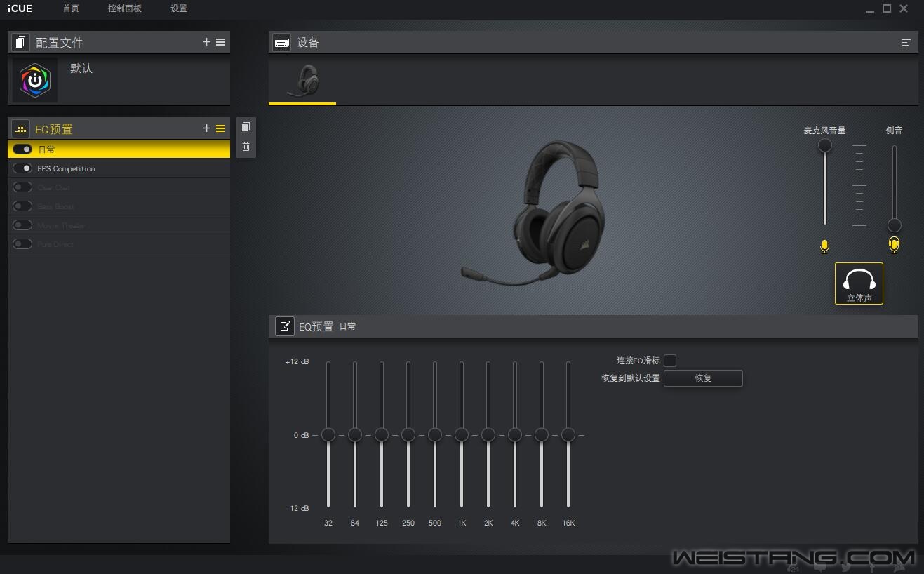Open the 设备 panel list menu icon
Viewport: 924px width, 574px height.
[906, 43]
